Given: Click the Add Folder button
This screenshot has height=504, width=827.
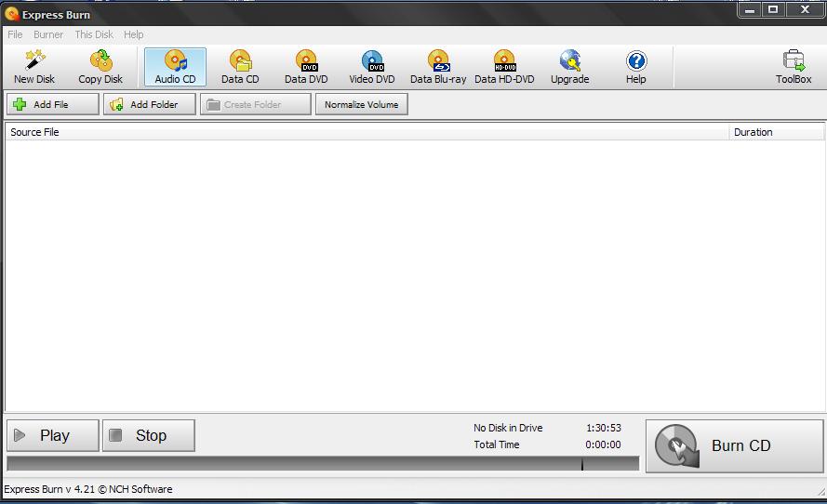Looking at the screenshot, I should (x=149, y=104).
